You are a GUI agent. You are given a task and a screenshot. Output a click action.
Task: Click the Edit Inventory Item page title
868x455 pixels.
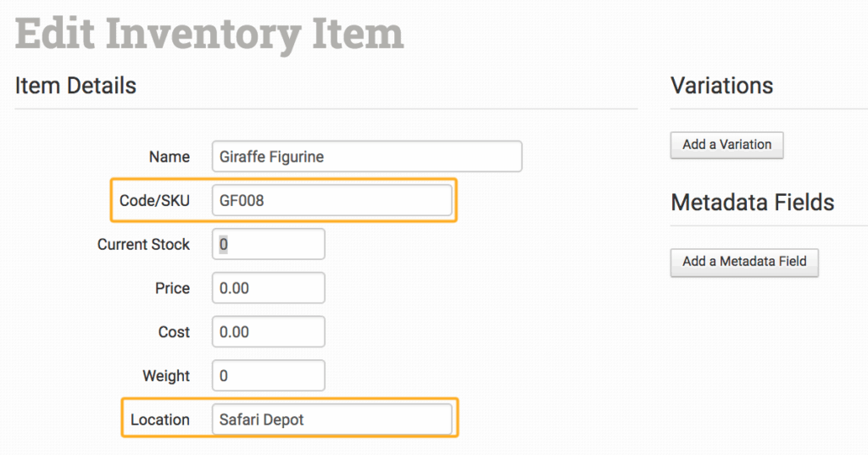point(209,34)
